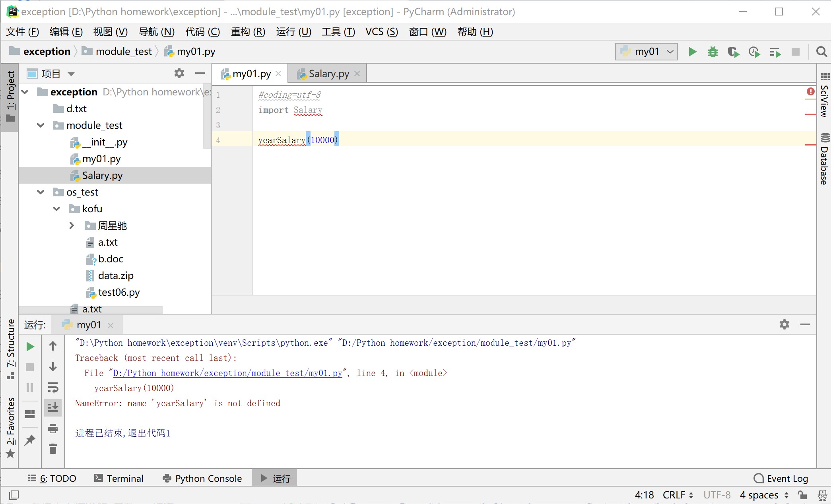
Task: Toggle the 7: Structure tool window
Action: click(x=10, y=349)
